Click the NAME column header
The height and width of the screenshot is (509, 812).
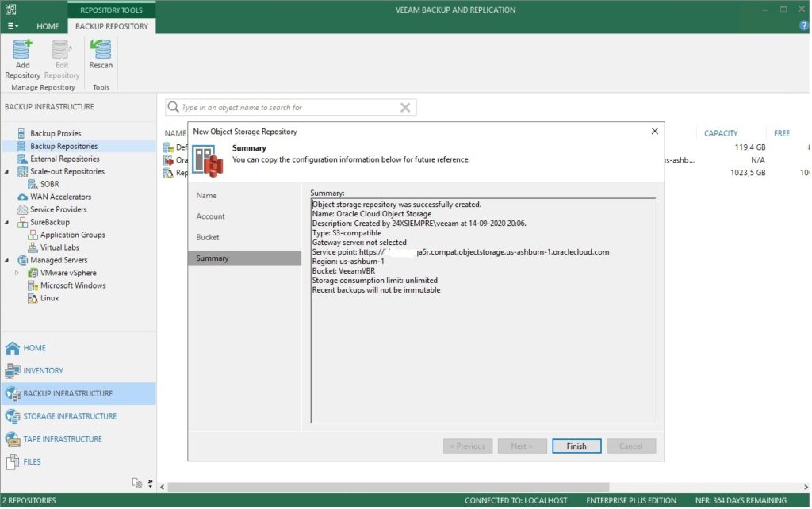(175, 134)
